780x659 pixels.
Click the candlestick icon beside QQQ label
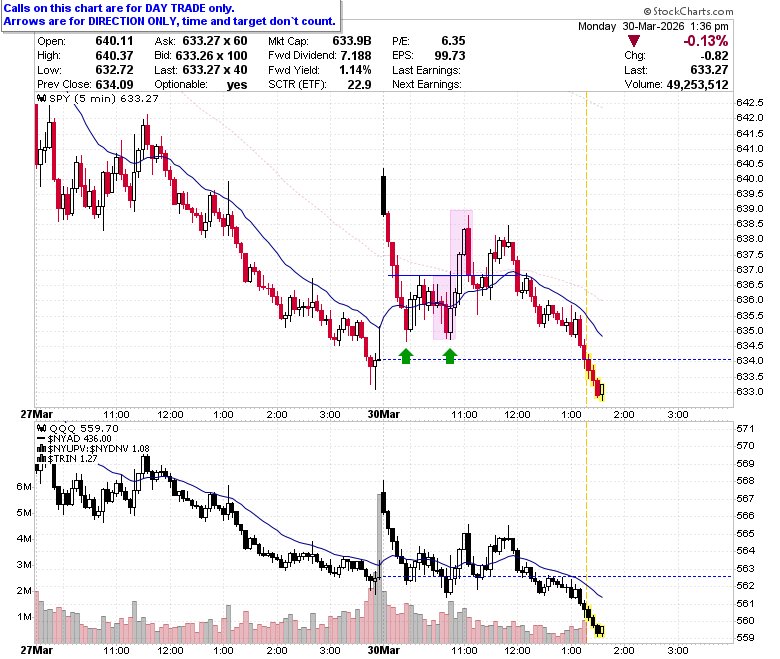tap(42, 428)
